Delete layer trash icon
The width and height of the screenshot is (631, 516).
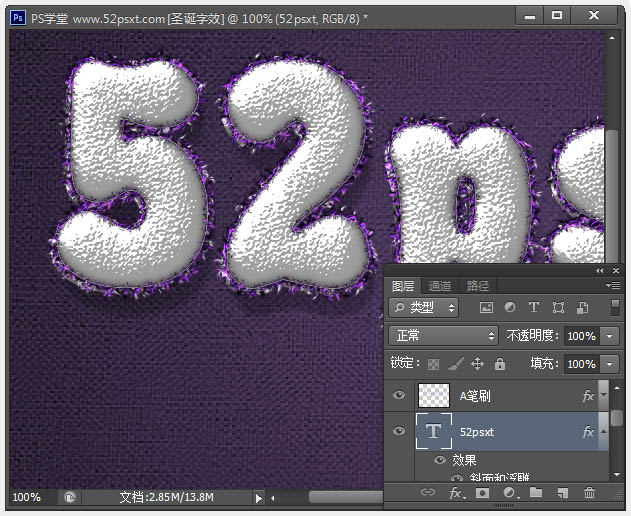coord(589,492)
